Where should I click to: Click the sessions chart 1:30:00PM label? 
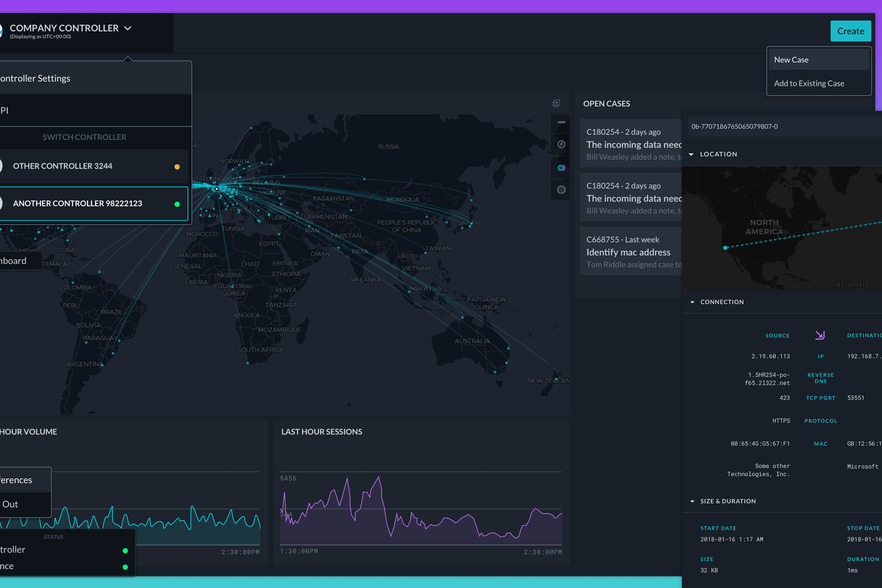pyautogui.click(x=299, y=551)
